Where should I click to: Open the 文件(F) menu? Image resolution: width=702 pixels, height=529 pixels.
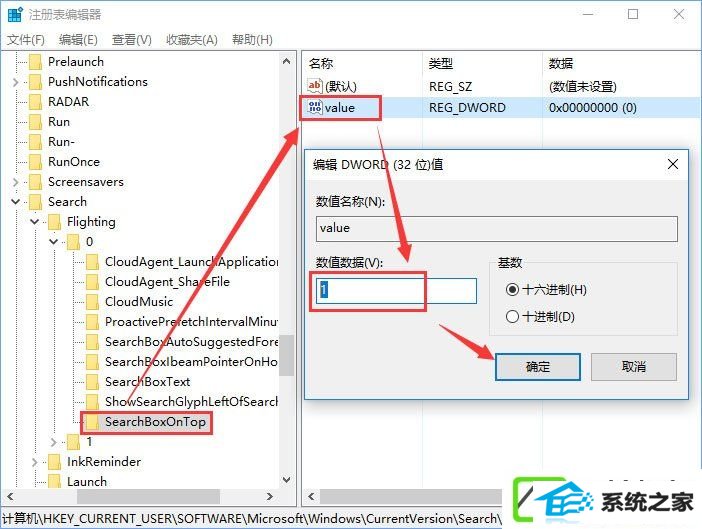tap(26, 40)
